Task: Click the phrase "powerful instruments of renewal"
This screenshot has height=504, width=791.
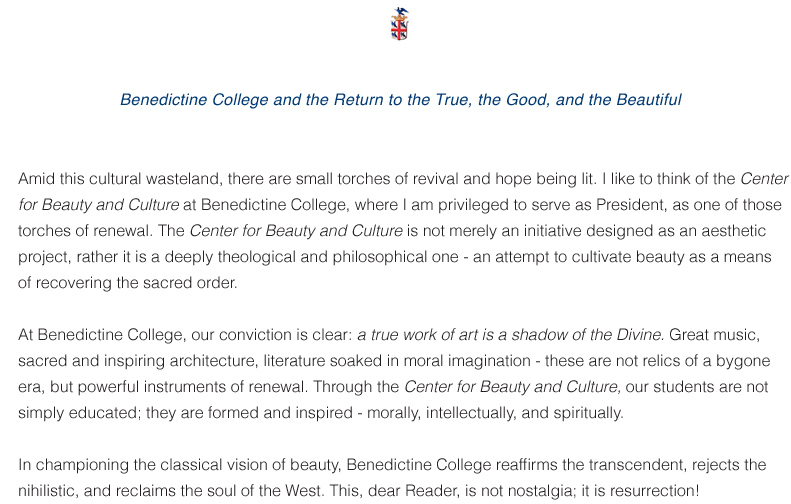Action: click(x=156, y=386)
